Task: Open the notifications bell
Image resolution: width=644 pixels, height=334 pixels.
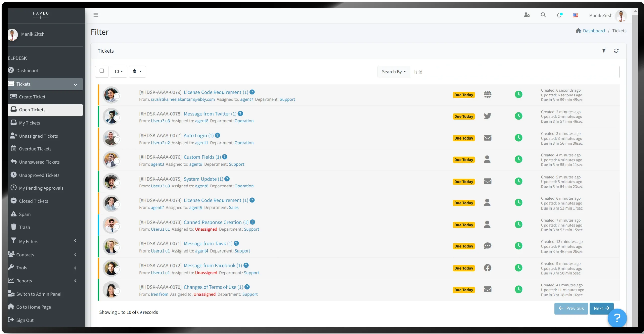Action: point(559,15)
